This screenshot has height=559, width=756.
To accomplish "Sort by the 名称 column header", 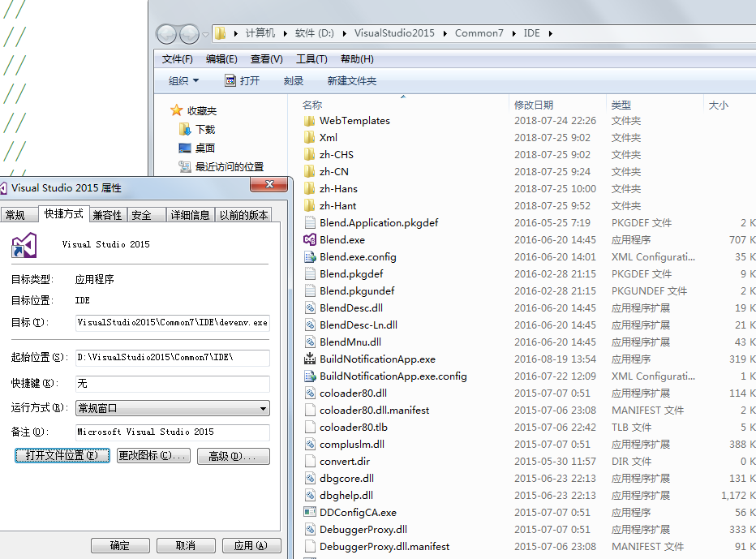I will coord(312,105).
